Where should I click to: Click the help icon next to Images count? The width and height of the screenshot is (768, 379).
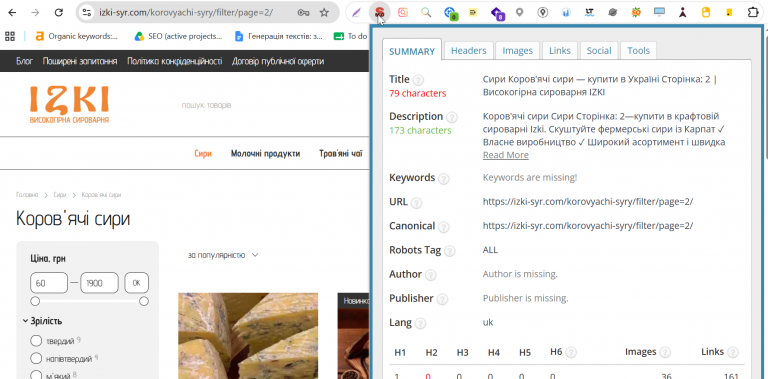pyautogui.click(x=665, y=352)
